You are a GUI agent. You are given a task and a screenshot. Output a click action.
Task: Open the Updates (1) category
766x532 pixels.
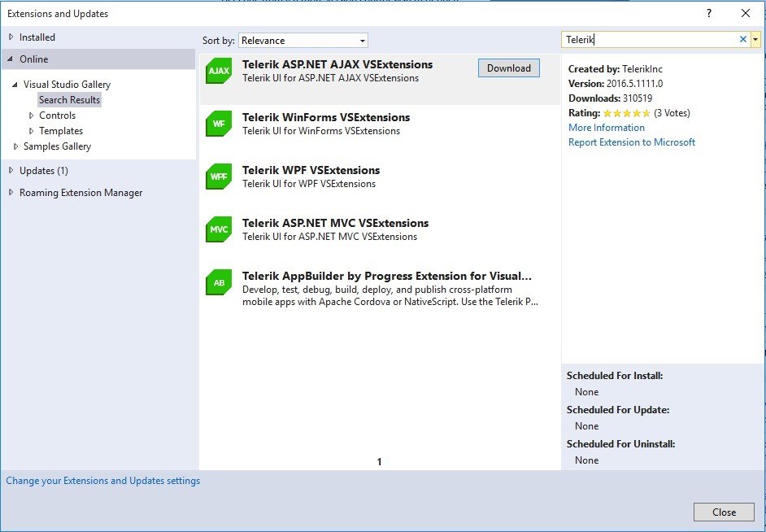coord(44,171)
